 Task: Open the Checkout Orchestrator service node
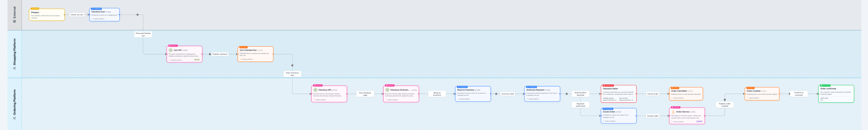401,94
